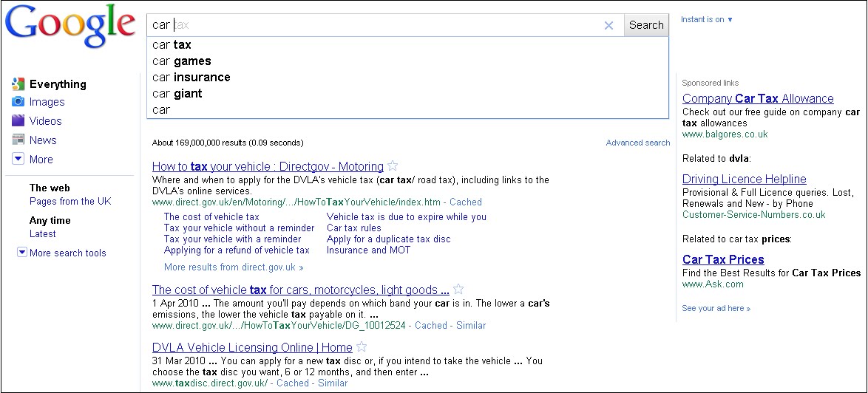Switch to Videos search category

45,120
